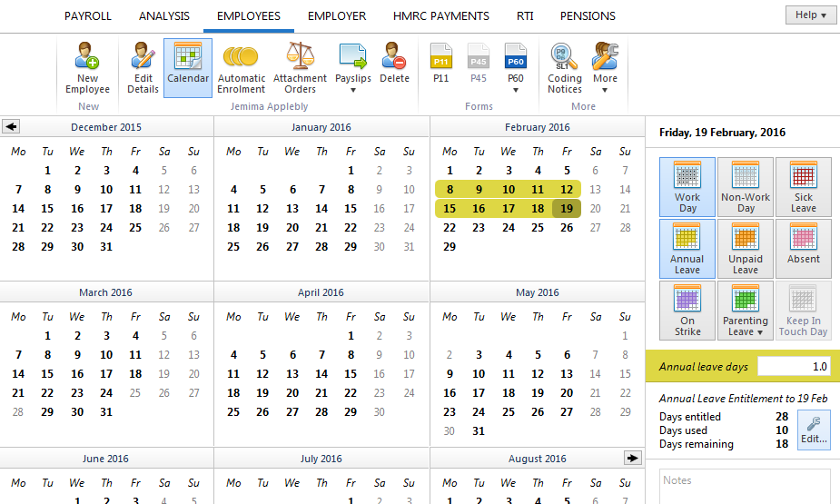Screen dimensions: 840x504
Task: Click into the Notes text box
Action: click(746, 487)
